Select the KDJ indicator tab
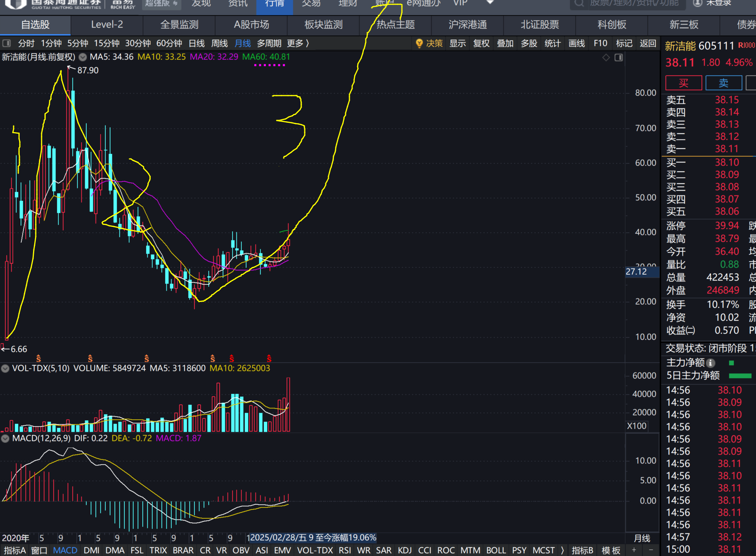Screen dimensions: 756x556 pos(404,550)
